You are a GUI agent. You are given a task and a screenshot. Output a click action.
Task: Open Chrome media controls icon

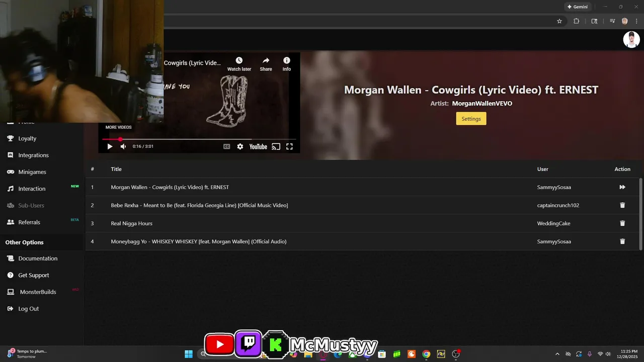[612, 21]
